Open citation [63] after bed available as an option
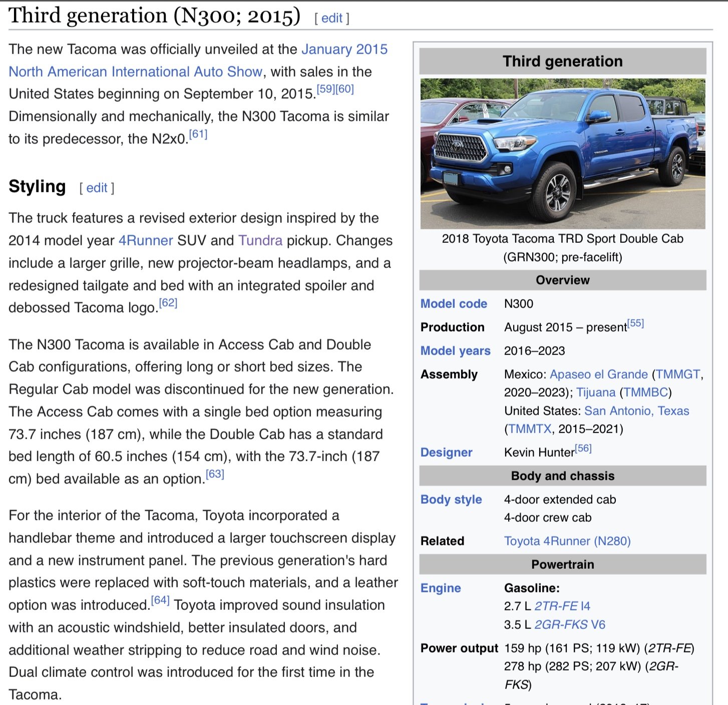Viewport: 728px width, 705px height. coord(215,474)
